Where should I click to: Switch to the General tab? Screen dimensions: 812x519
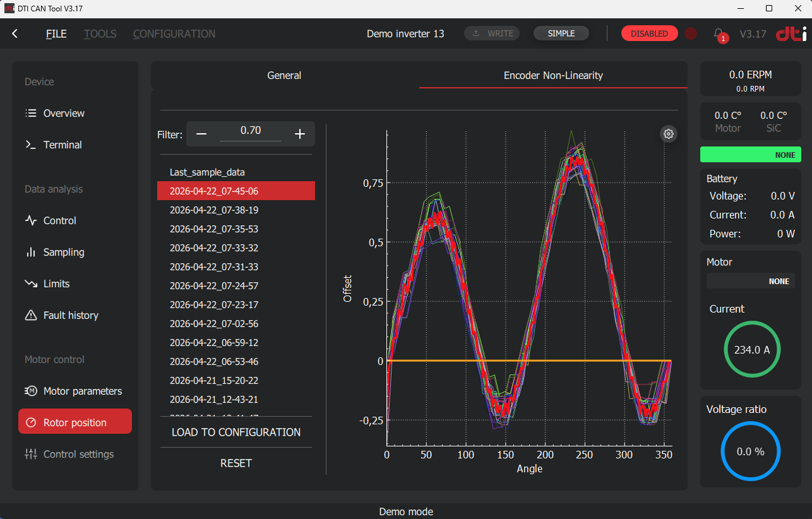(284, 75)
